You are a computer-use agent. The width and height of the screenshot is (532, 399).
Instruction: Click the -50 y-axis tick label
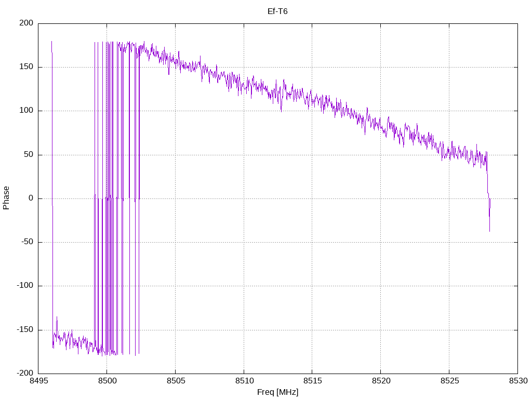point(28,242)
